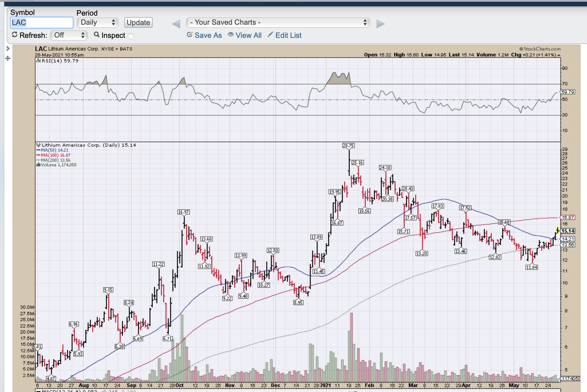
Task: Click the plus icon in left sidebar
Action: click(8, 58)
